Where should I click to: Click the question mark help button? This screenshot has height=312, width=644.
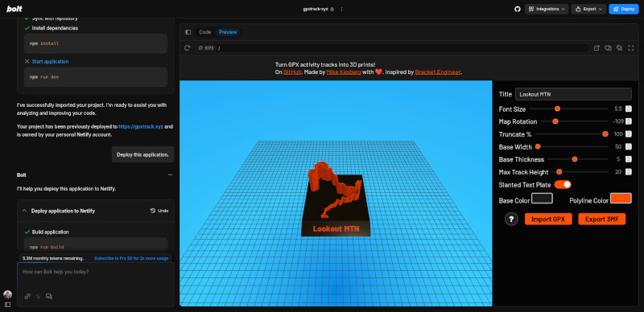[x=511, y=220]
